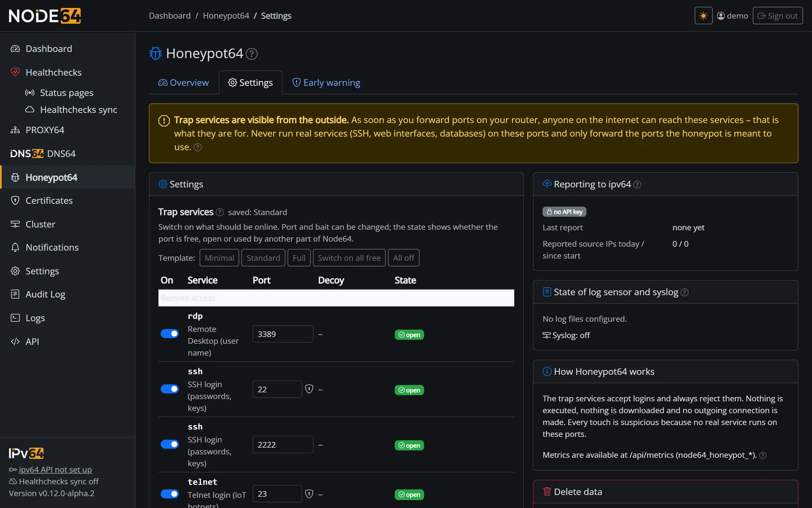The width and height of the screenshot is (812, 508).
Task: Toggle the ssh port 22 service switch
Action: point(170,389)
